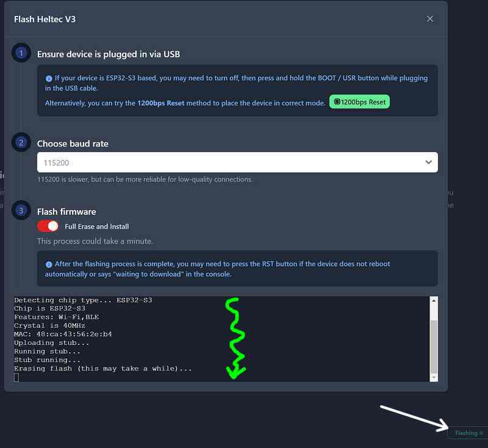Screen dimensions: 488x448
Task: Click the 'Full Erase and Install' label
Action: (x=97, y=226)
